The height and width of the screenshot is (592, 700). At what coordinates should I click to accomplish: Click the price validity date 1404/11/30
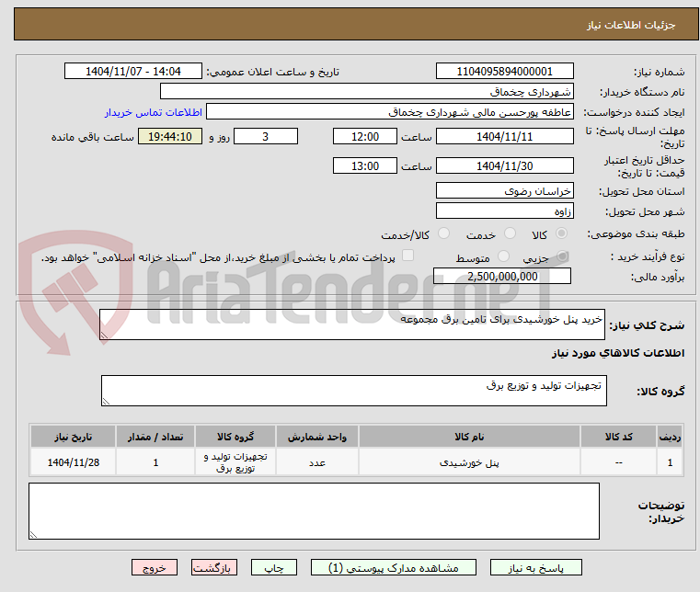coord(504,165)
